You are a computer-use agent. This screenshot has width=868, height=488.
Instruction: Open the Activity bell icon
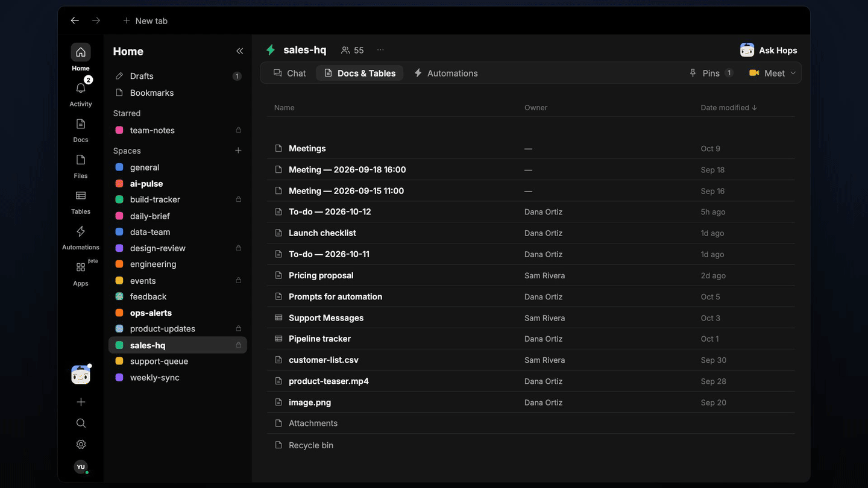[x=81, y=89]
